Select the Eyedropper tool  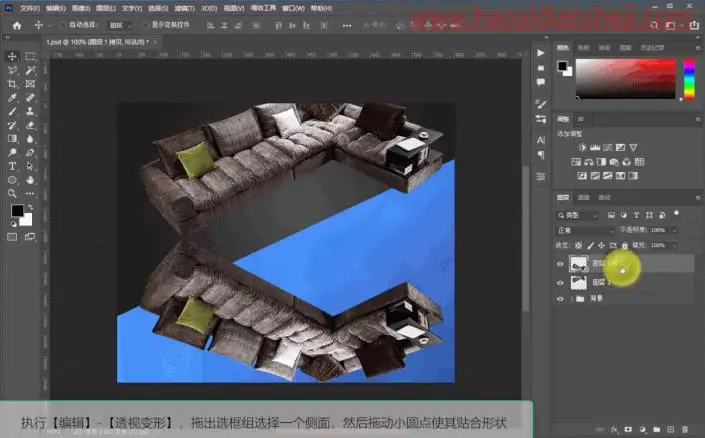[x=12, y=98]
